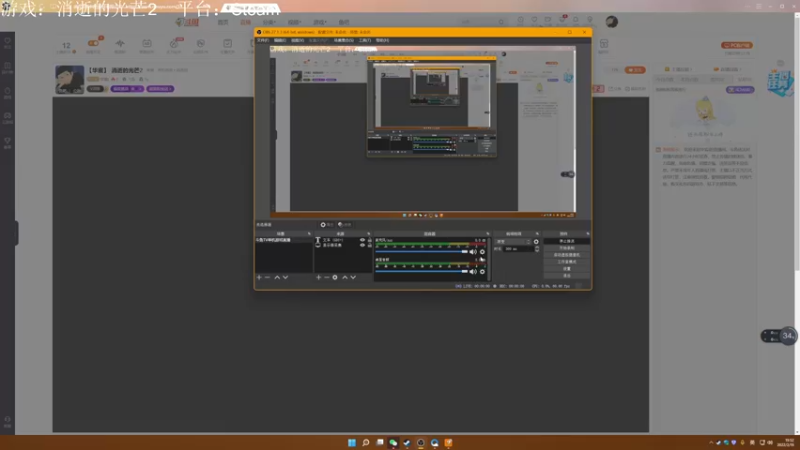The image size is (800, 450).
Task: Open Windows taskbar search
Action: pyautogui.click(x=366, y=442)
